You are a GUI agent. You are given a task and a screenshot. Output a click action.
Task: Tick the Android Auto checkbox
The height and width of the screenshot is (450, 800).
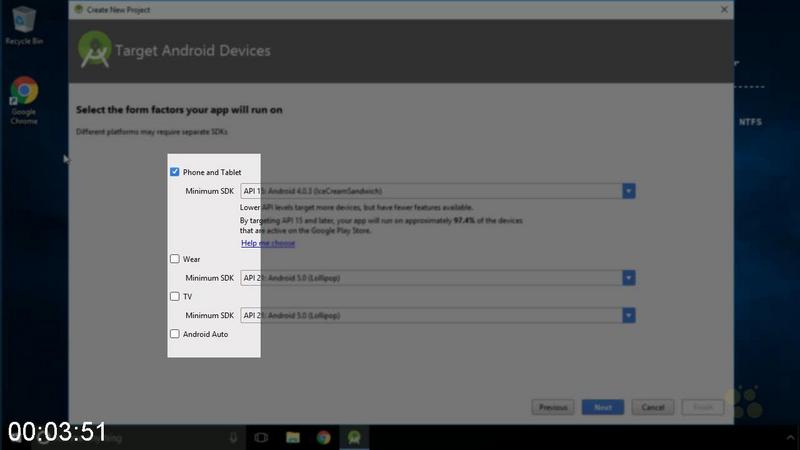(174, 334)
